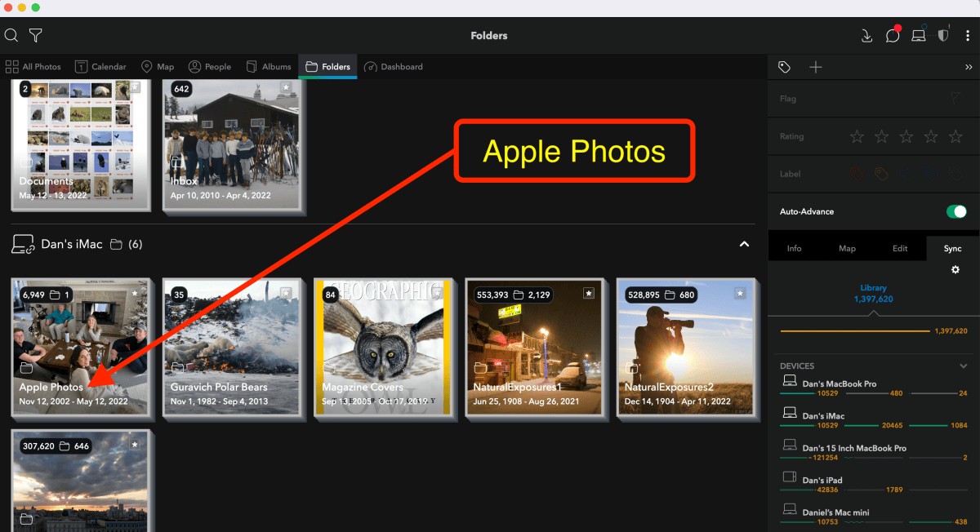Open the Map view in top navigation
This screenshot has height=532, width=980.
click(x=158, y=67)
